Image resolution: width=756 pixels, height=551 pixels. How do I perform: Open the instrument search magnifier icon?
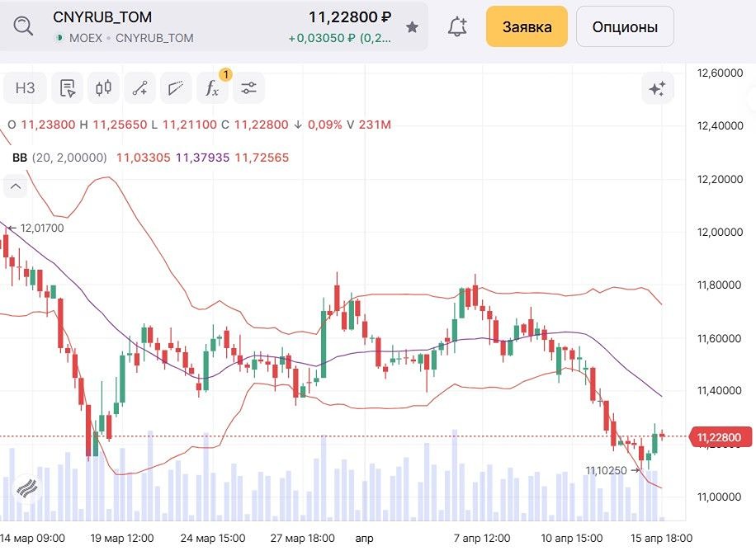tap(22, 26)
